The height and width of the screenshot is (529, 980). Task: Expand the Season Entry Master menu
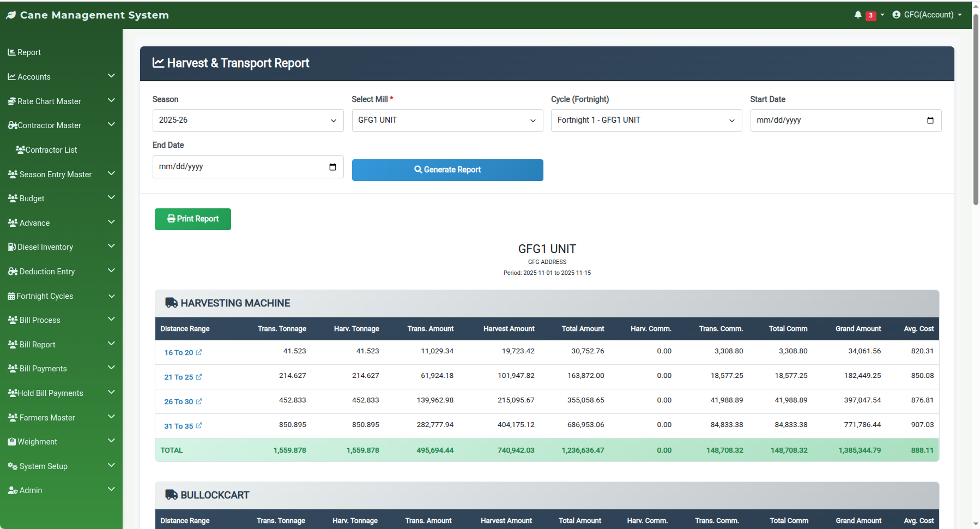[61, 175]
